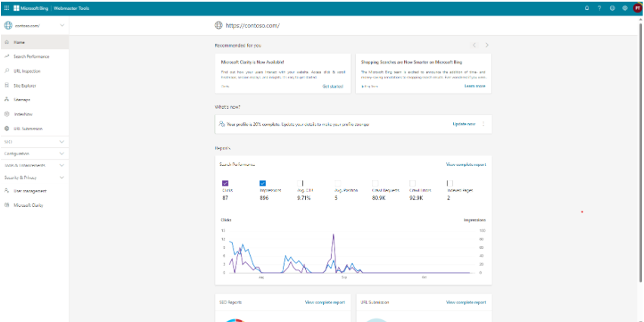Click the IndexNow icon
This screenshot has height=322, width=644.
pos(7,114)
